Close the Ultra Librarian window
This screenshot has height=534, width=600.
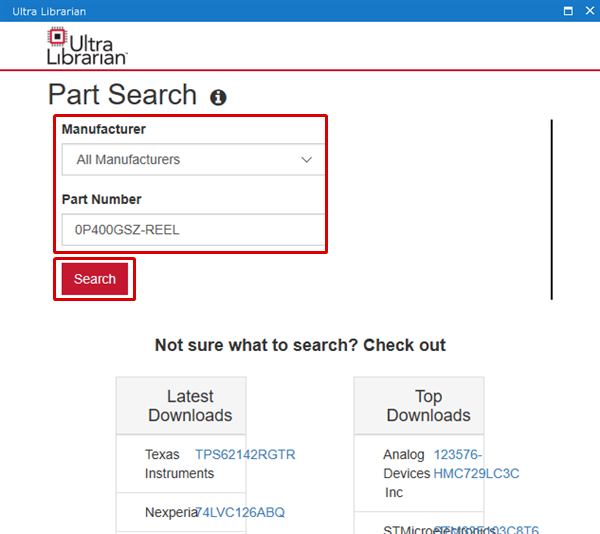pos(590,11)
